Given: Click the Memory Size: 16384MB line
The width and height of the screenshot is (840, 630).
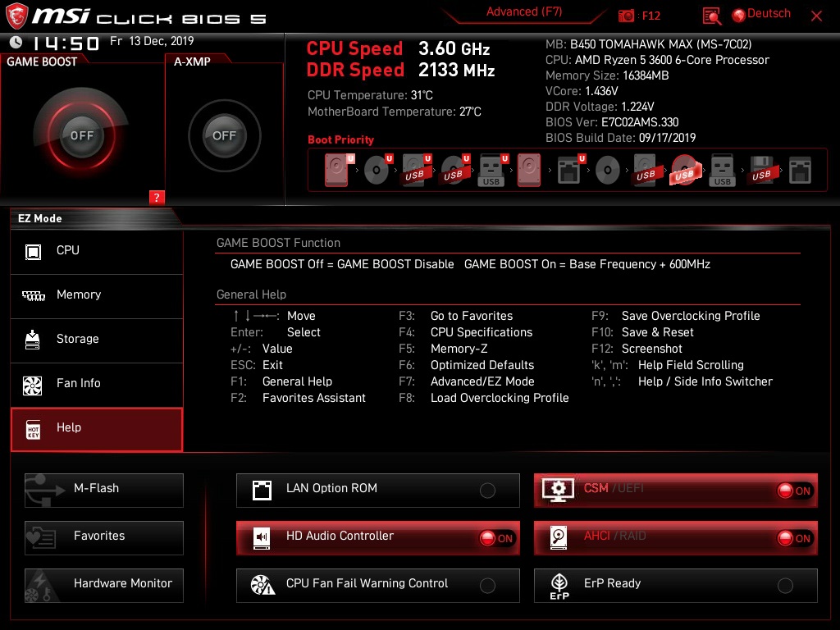Looking at the screenshot, I should (607, 75).
